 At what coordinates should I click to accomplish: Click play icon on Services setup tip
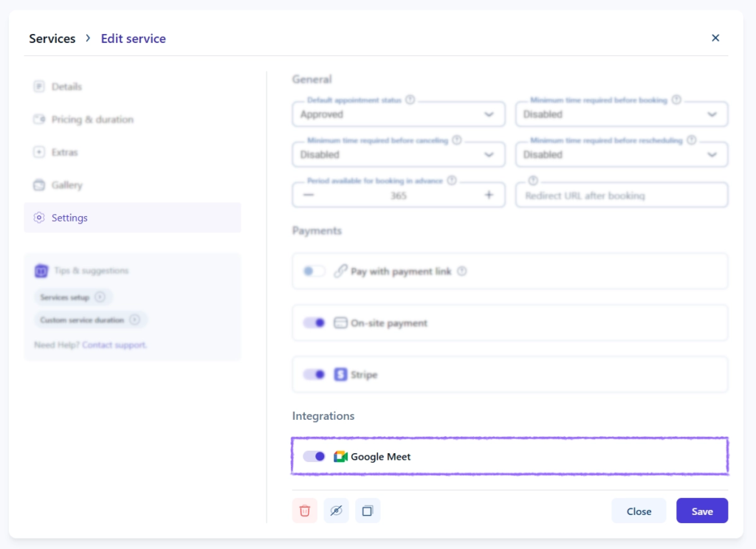(100, 297)
